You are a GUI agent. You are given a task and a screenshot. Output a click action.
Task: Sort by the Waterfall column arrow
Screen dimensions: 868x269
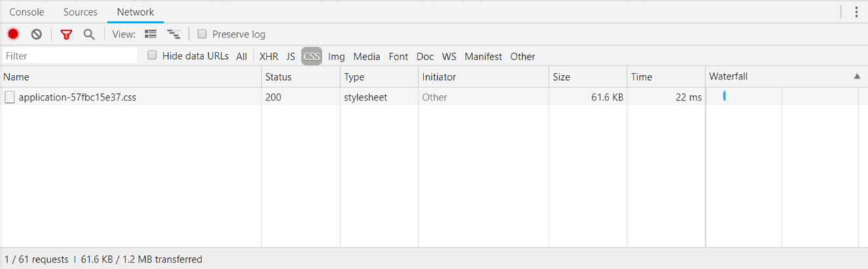click(857, 77)
